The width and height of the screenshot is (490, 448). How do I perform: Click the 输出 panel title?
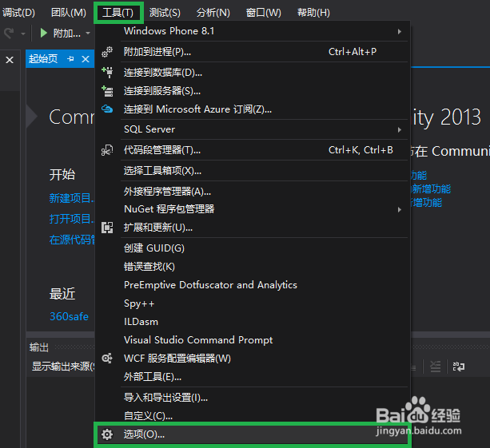pos(38,347)
